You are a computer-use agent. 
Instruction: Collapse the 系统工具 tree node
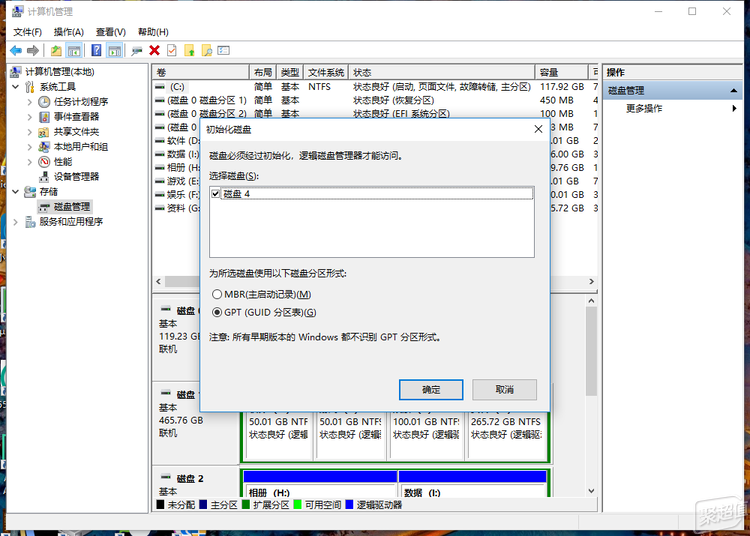(x=16, y=87)
